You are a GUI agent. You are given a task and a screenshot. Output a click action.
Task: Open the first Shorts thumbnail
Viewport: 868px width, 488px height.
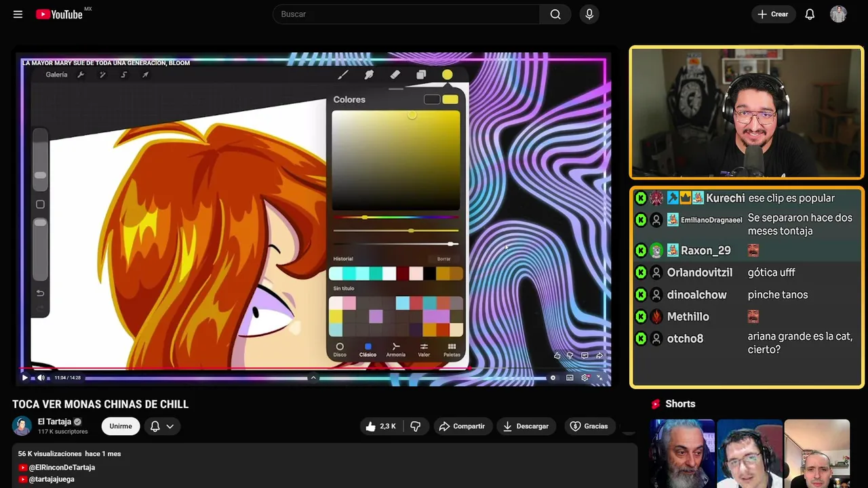[682, 453]
